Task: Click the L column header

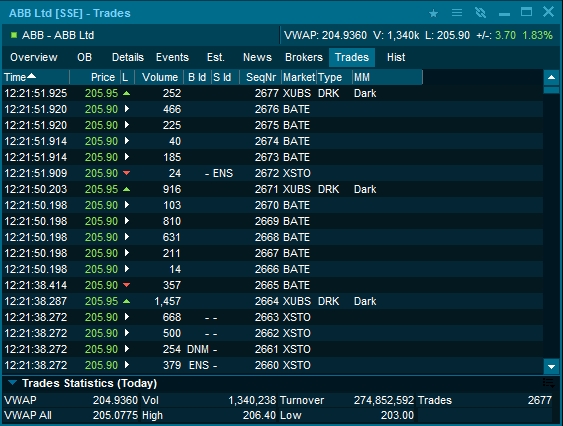Action: 127,77
